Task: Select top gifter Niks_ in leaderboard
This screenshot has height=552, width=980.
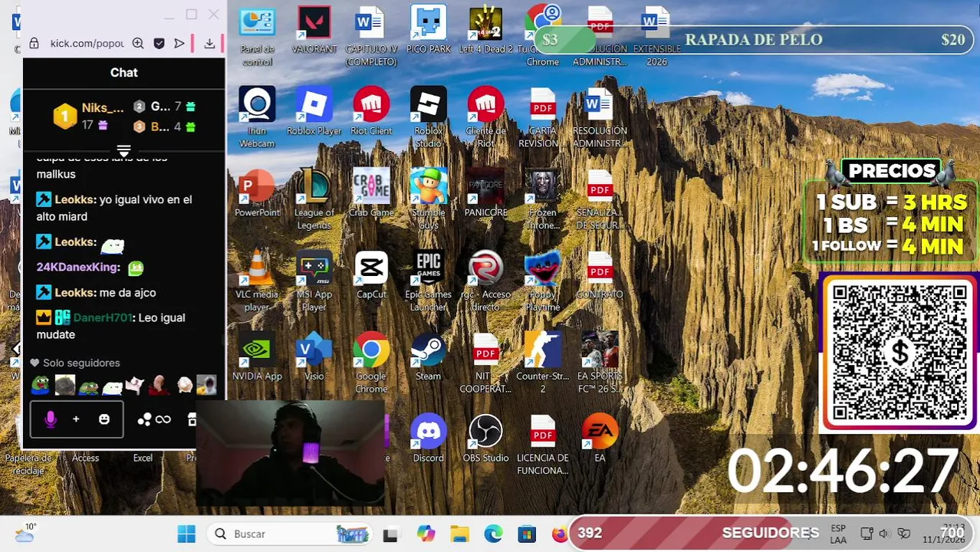Action: 90,115
